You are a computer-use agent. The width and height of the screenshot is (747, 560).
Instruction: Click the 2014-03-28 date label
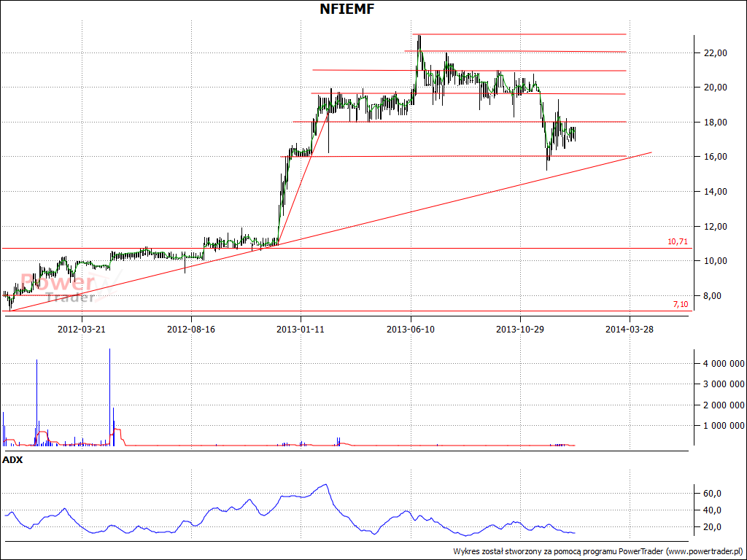tap(630, 329)
